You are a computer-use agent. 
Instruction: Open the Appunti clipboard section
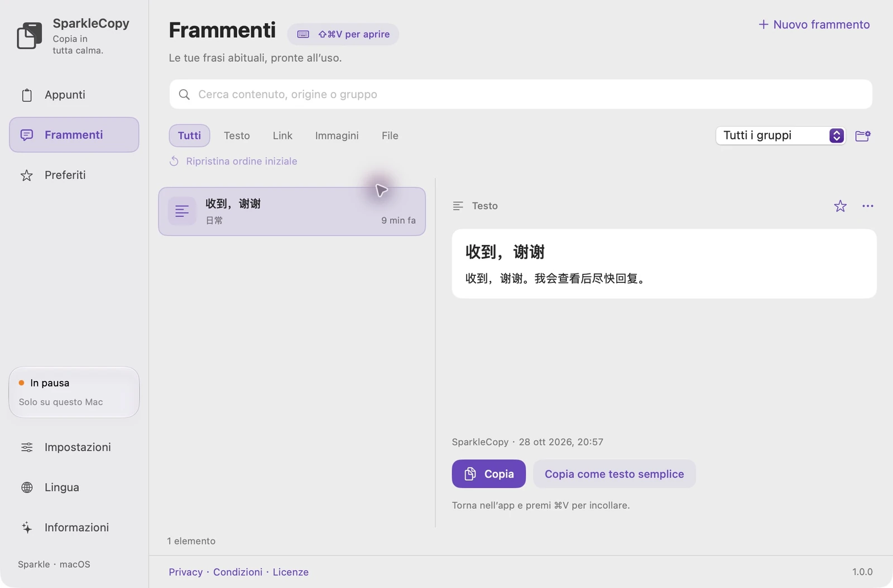(x=74, y=95)
